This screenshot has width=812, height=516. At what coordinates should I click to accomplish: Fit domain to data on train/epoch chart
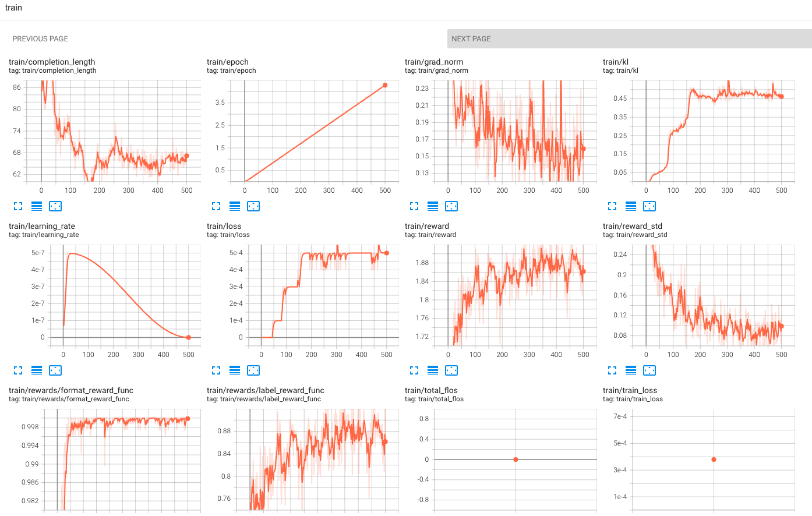(x=253, y=206)
